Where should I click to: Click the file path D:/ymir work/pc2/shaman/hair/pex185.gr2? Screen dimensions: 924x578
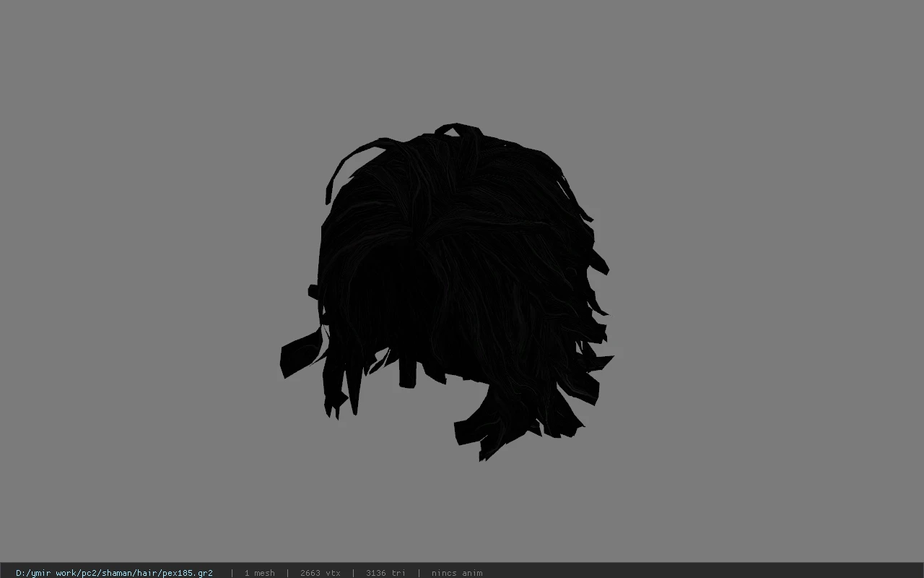click(114, 573)
